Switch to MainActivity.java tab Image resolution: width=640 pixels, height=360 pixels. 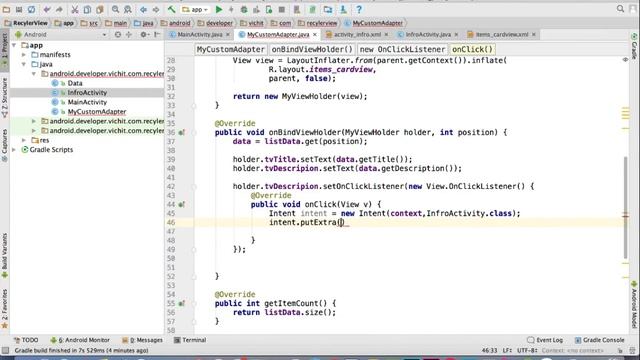click(x=200, y=34)
